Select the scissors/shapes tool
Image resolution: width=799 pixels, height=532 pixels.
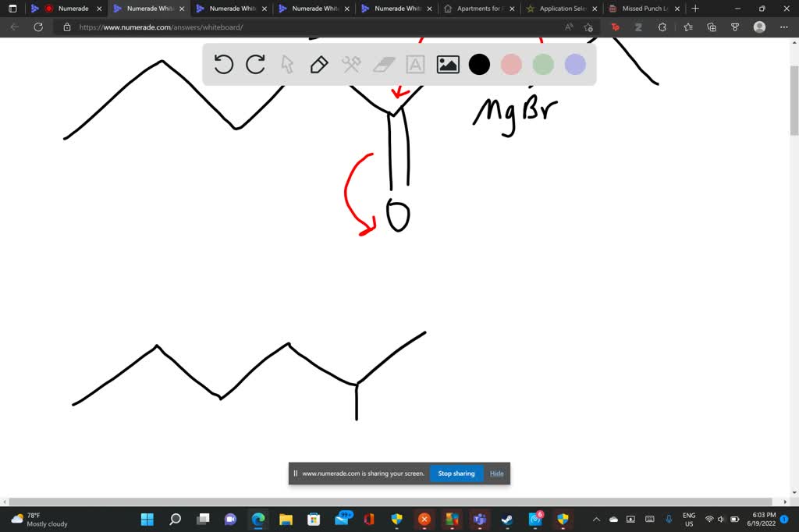coord(351,65)
